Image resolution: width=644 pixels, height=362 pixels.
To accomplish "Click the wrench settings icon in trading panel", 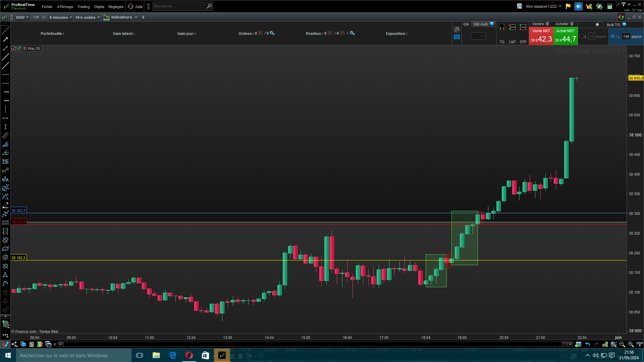I will pos(457,29).
